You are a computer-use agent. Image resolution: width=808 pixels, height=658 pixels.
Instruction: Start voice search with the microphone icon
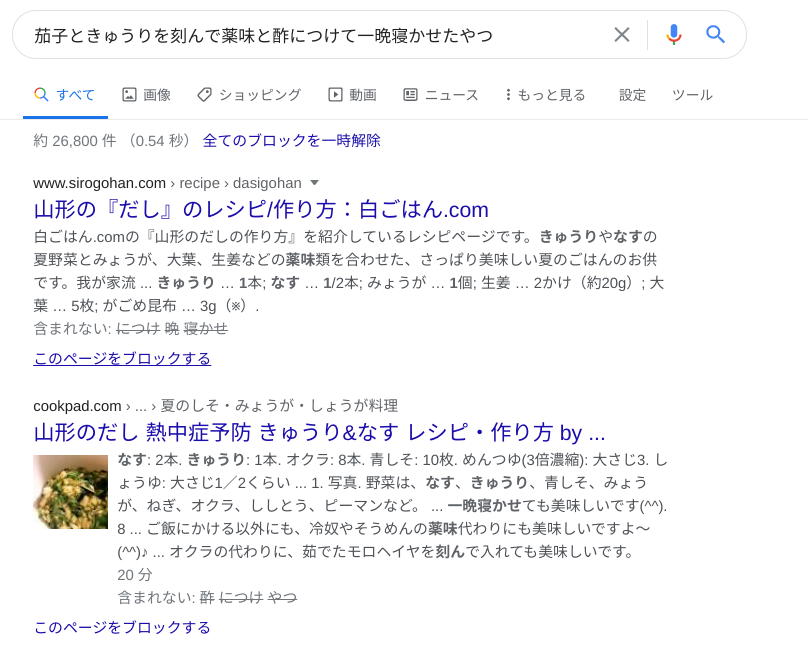pos(673,35)
